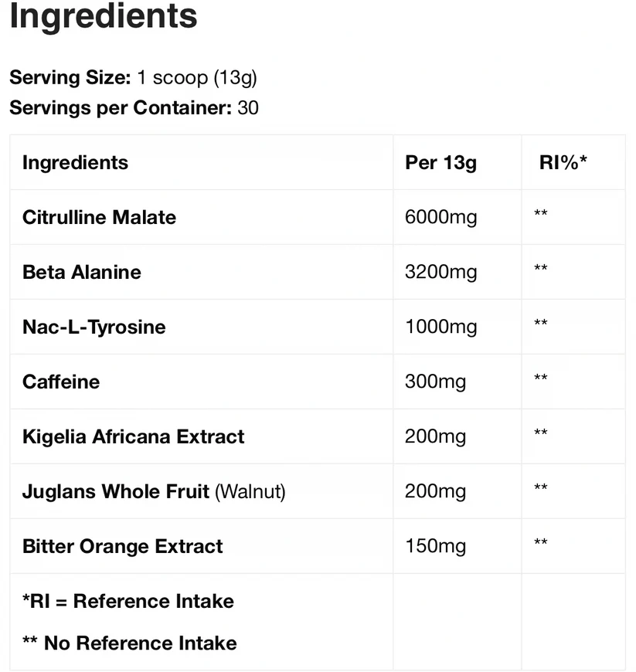
Task: Click the "*RI = Reference Intake" footnote
Action: [128, 601]
